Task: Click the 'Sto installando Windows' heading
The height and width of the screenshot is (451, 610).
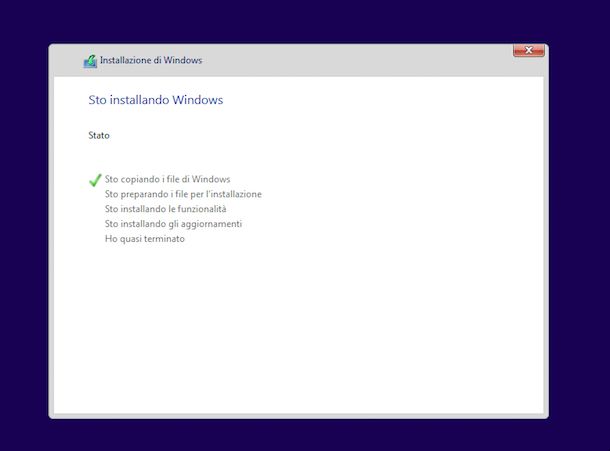Action: 156,100
